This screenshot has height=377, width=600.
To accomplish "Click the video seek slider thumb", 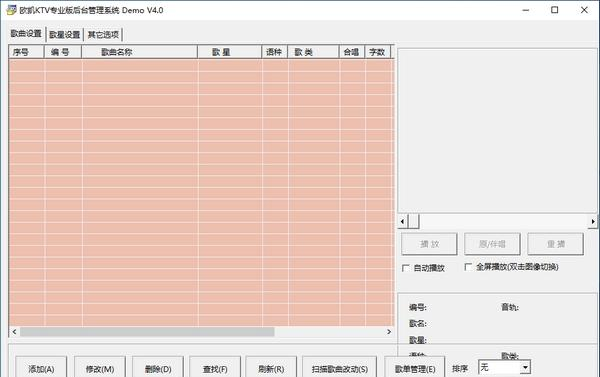I will click(x=414, y=221).
